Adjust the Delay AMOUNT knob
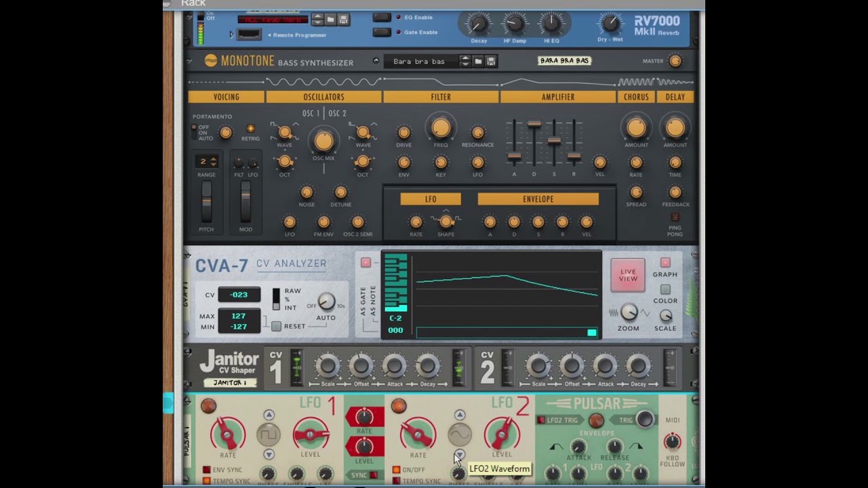 tap(675, 127)
